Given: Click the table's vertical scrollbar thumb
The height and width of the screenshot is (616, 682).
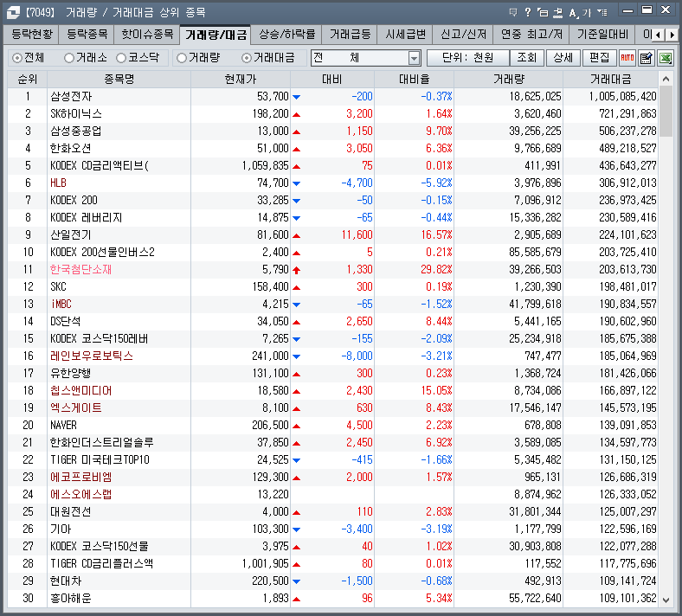Looking at the screenshot, I should click(x=666, y=112).
